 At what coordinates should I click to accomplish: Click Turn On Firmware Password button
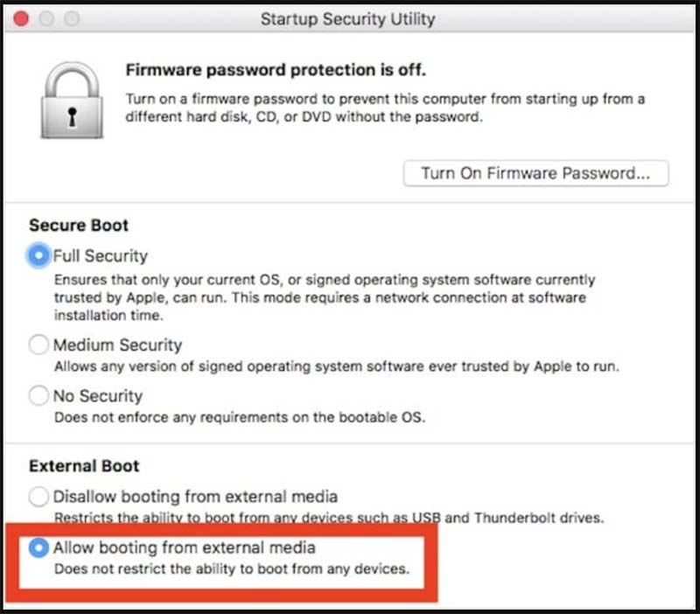point(536,173)
